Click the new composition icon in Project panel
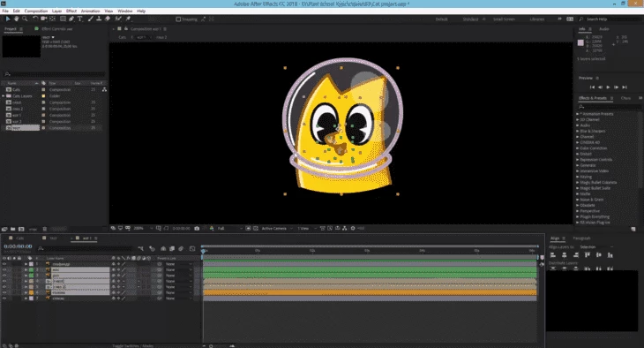The image size is (644, 348). (x=21, y=229)
